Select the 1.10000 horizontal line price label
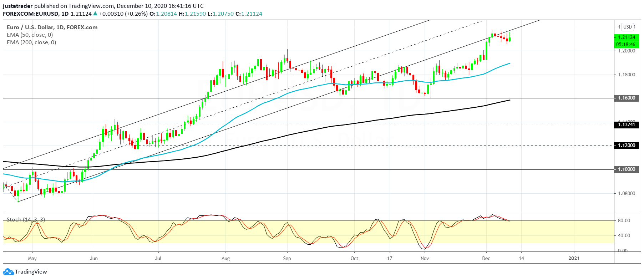 tap(627, 169)
